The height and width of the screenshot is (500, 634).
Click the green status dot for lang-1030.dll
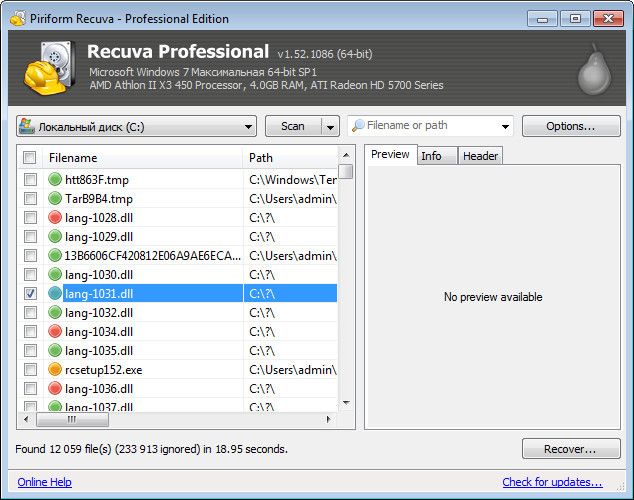[x=55, y=274]
